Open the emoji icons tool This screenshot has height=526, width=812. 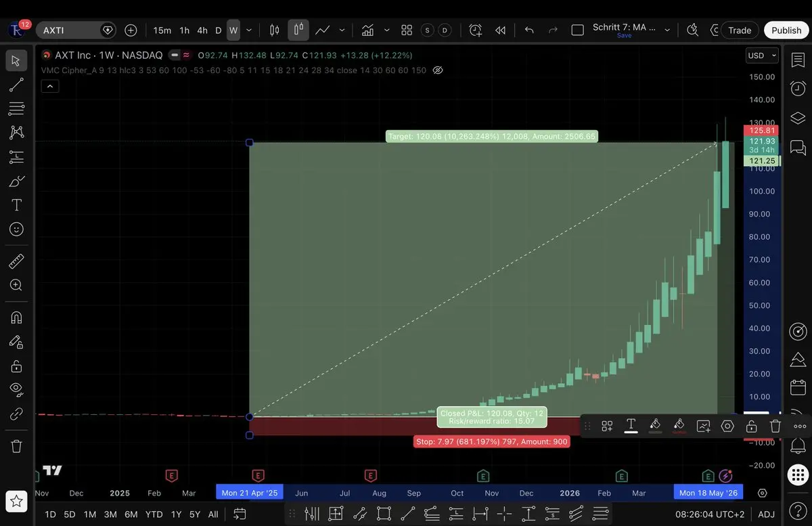[16, 229]
